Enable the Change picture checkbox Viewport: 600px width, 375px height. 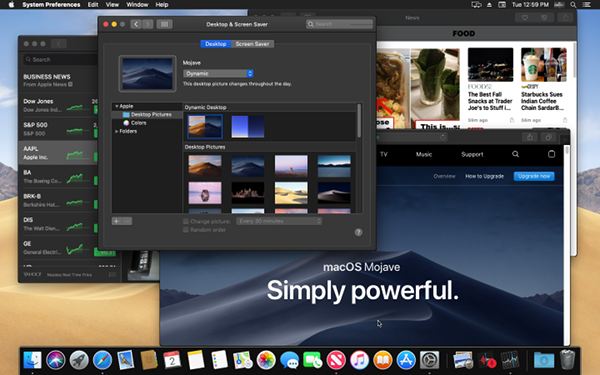(186, 221)
